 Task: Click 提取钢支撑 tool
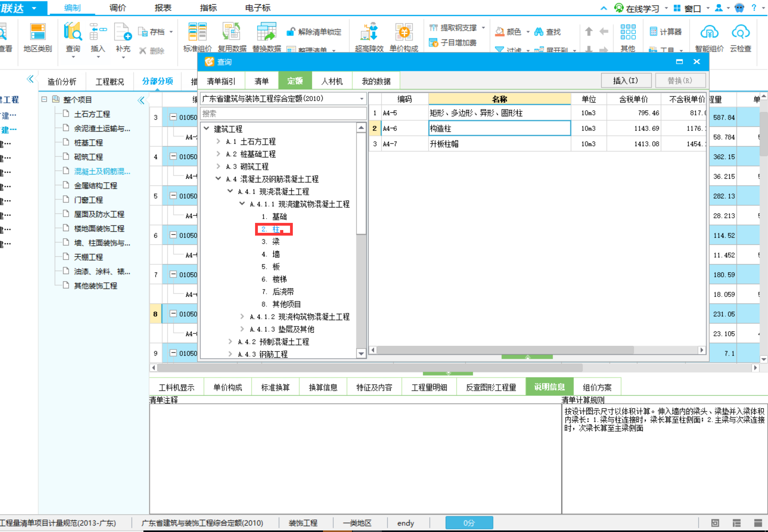pyautogui.click(x=453, y=28)
